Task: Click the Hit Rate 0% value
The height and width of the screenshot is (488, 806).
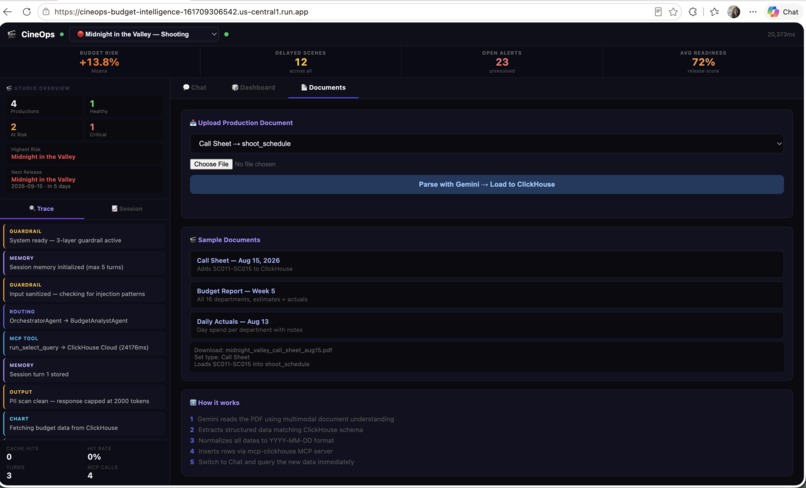Action: [x=94, y=457]
